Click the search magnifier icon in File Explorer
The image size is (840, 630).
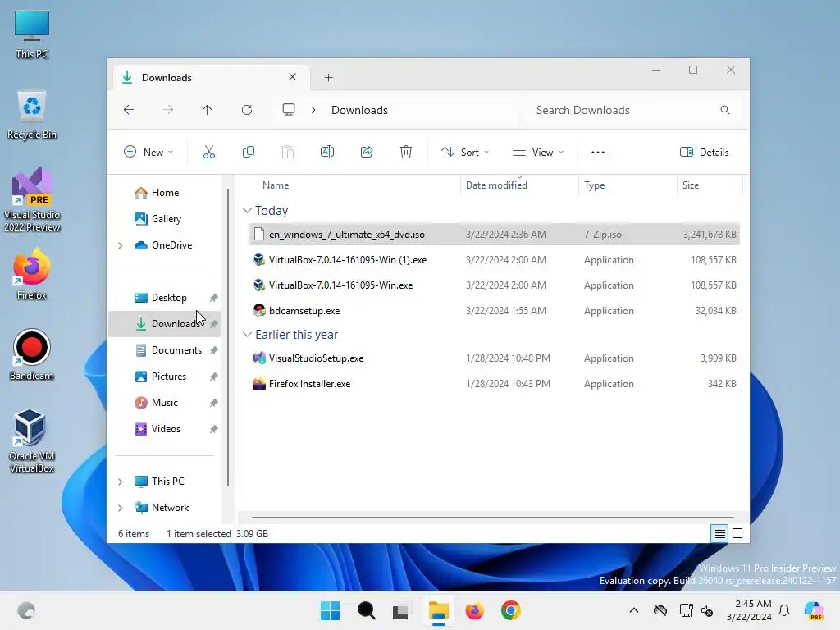[x=725, y=110]
